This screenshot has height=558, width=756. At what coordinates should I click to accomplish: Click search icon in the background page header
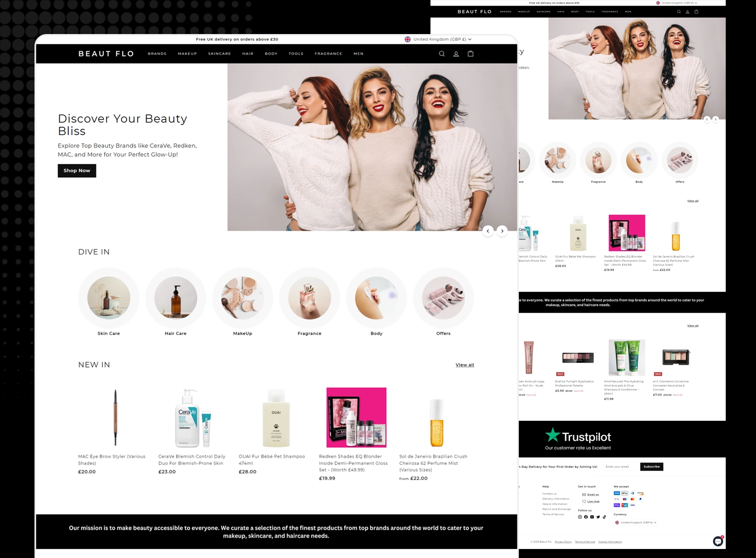(x=679, y=12)
